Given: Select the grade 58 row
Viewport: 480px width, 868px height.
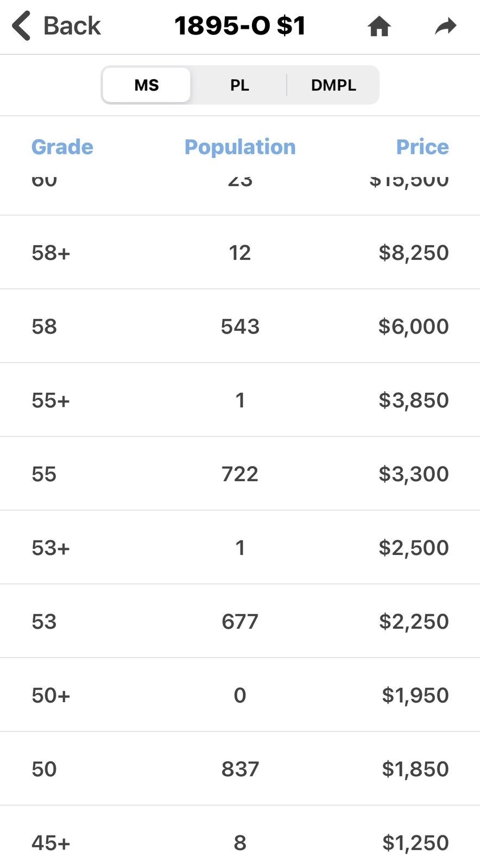Looking at the screenshot, I should click(x=240, y=326).
